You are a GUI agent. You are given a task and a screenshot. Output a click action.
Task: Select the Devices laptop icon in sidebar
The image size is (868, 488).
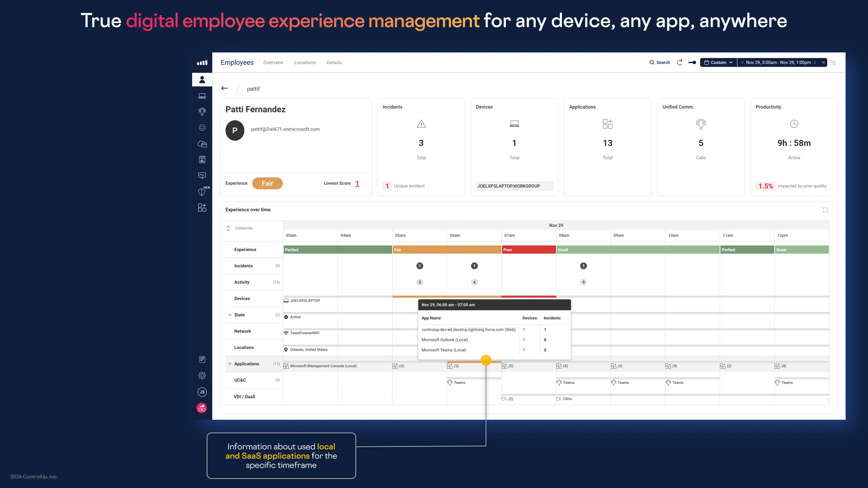click(202, 96)
